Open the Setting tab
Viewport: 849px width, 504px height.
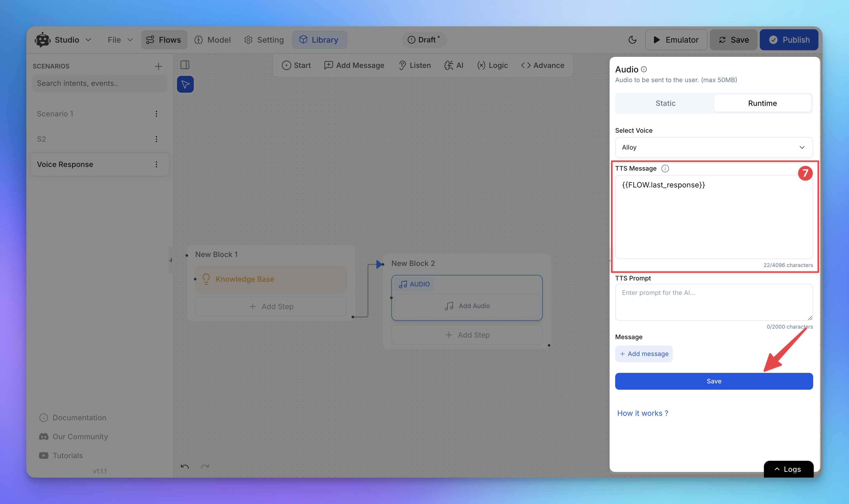[x=264, y=40]
